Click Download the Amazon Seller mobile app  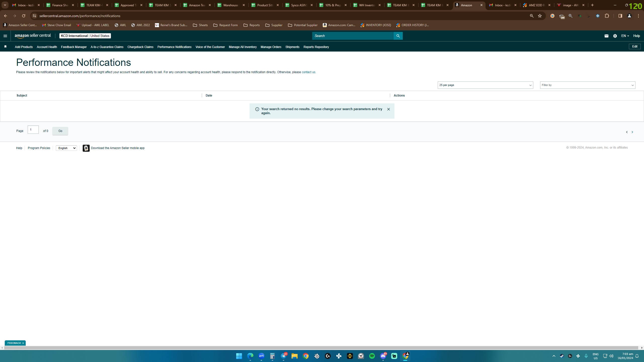pyautogui.click(x=118, y=148)
